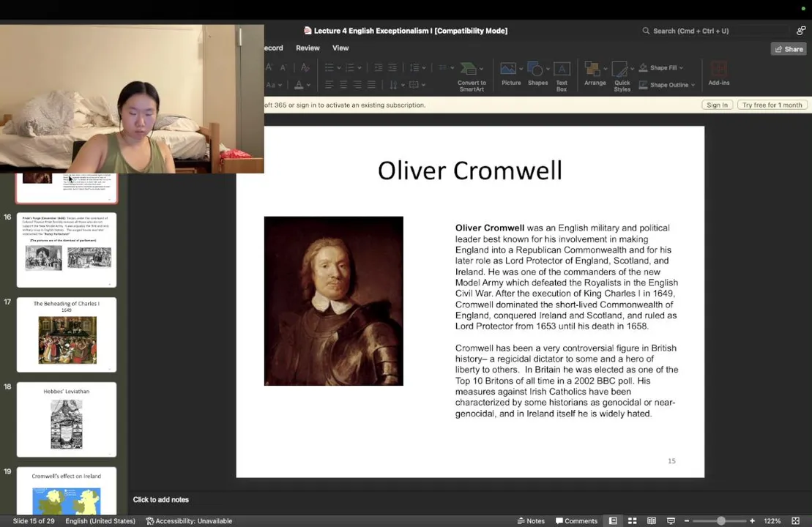
Task: Switch to Slide Sorter view
Action: [633, 521]
